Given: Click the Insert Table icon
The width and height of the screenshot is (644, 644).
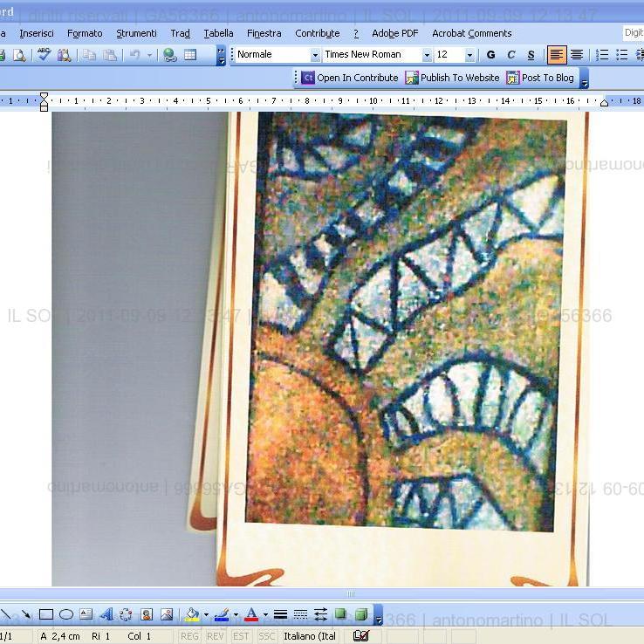Looking at the screenshot, I should 189,55.
